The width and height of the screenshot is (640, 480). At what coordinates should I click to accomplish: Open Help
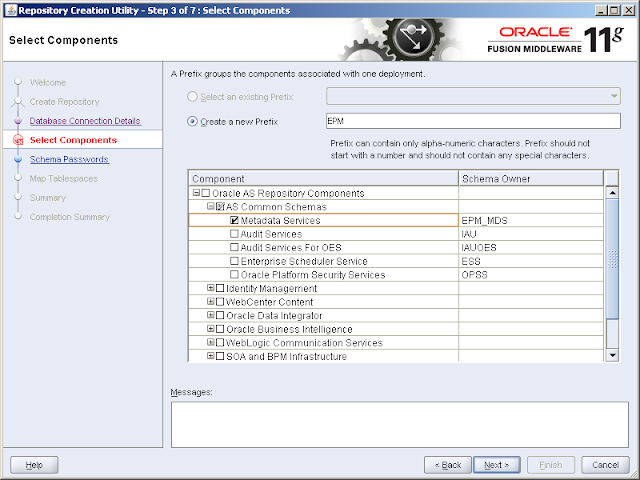[34, 465]
